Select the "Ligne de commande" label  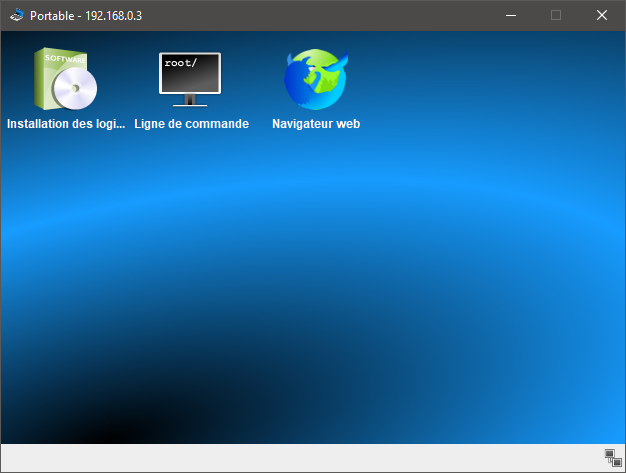click(191, 125)
